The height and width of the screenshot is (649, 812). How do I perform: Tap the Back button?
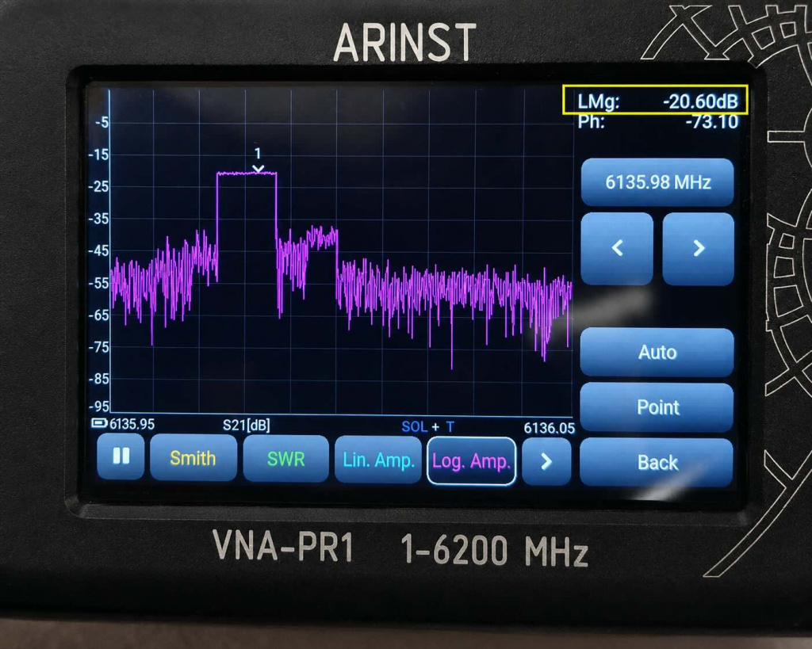657,463
